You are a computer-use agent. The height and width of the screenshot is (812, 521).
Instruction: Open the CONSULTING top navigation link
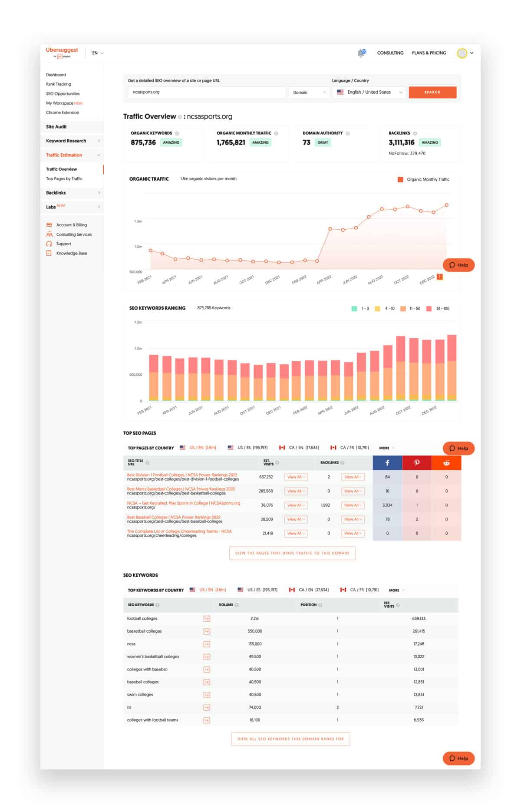point(390,53)
